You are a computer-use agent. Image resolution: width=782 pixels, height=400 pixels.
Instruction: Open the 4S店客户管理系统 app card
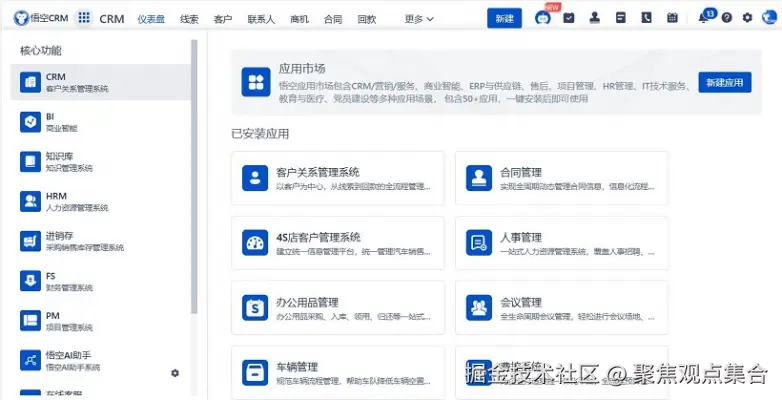(338, 243)
